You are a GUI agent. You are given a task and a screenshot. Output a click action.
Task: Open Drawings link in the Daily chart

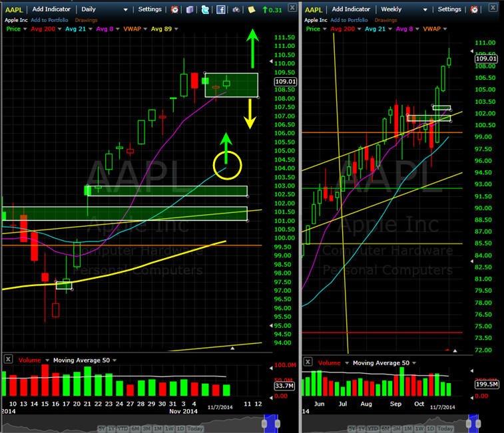pyautogui.click(x=86, y=20)
